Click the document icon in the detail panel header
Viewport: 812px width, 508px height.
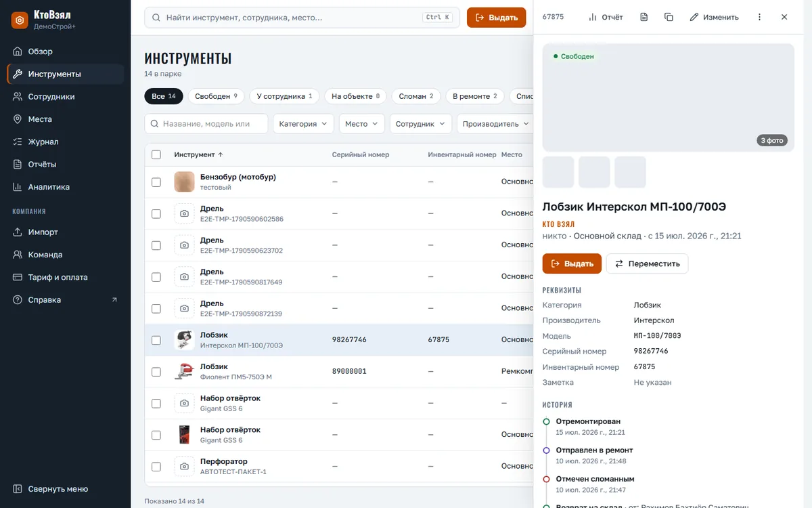click(x=644, y=17)
